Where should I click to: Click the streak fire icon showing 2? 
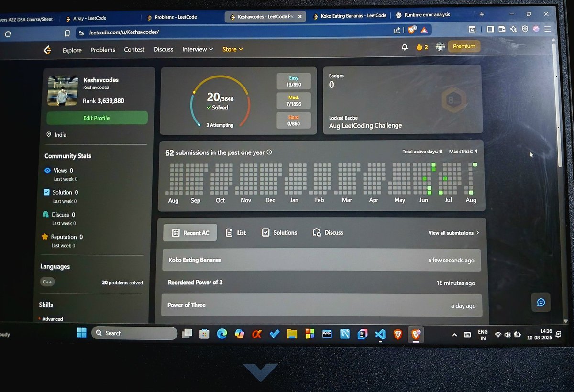[x=422, y=47]
